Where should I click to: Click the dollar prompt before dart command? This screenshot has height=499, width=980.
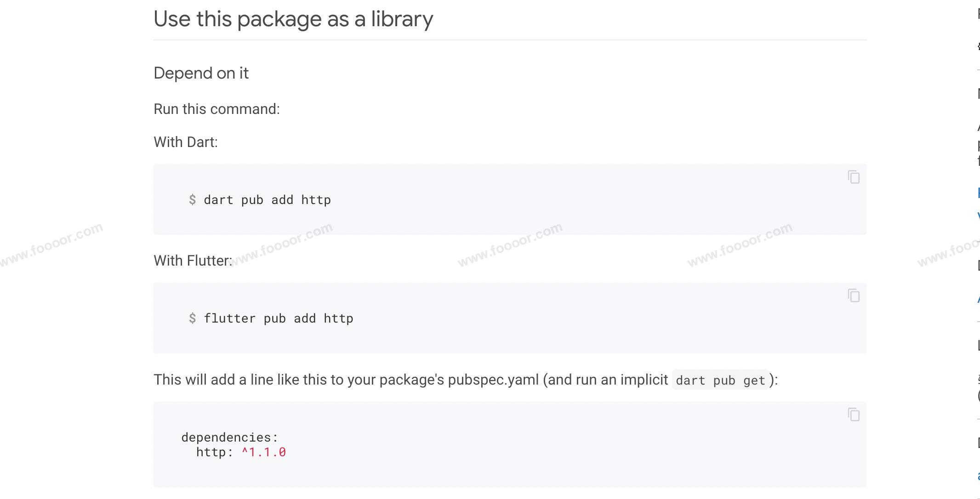192,200
